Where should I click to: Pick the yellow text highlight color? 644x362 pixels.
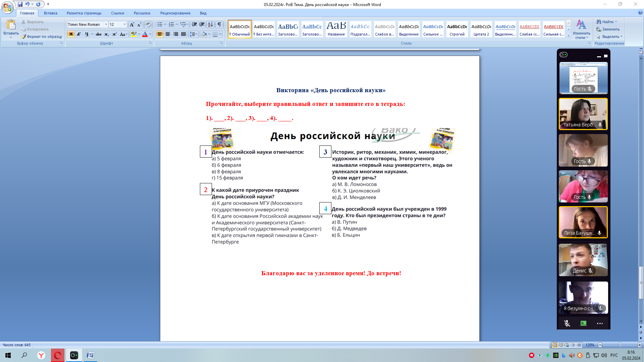[x=134, y=34]
